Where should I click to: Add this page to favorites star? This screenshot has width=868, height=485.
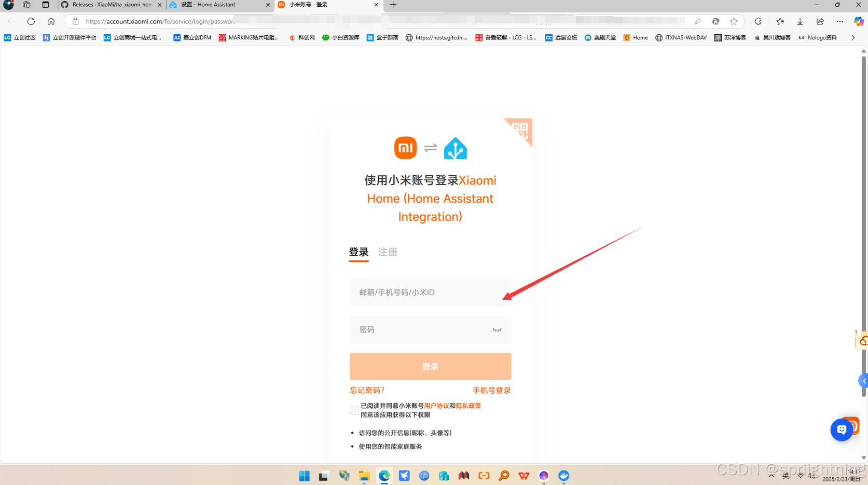click(734, 21)
